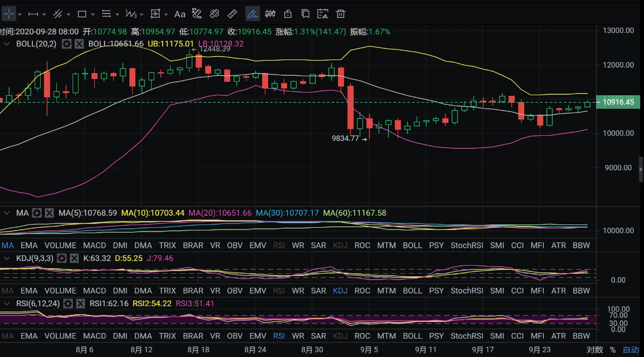Collapse the KDJ(9,3,3) panel chevron
The width and height of the screenshot is (644, 357).
6,258
